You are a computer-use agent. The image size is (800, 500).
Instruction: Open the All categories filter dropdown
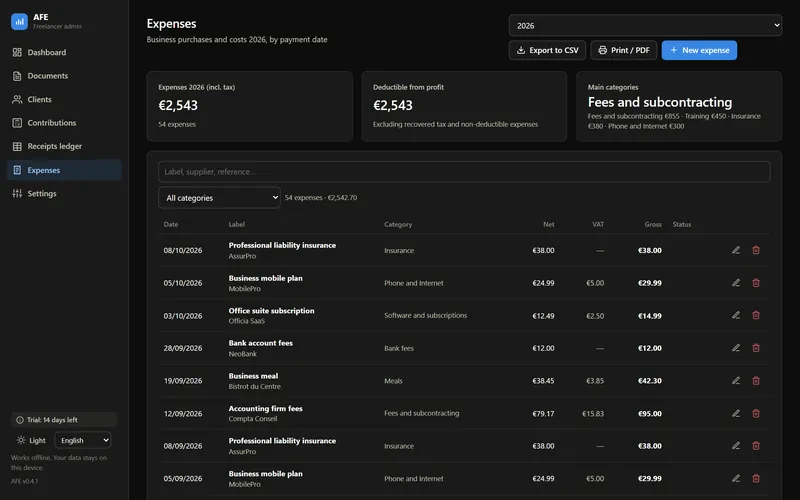219,197
